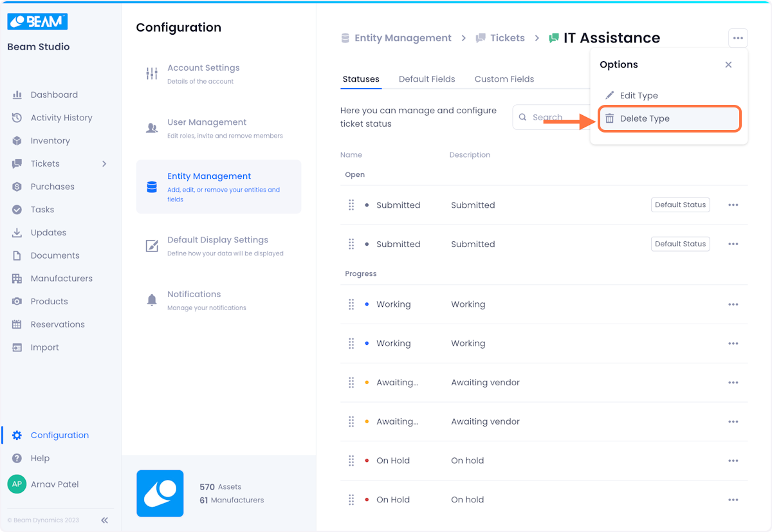The width and height of the screenshot is (772, 532).
Task: Open more options for last On hold row
Action: pos(733,500)
